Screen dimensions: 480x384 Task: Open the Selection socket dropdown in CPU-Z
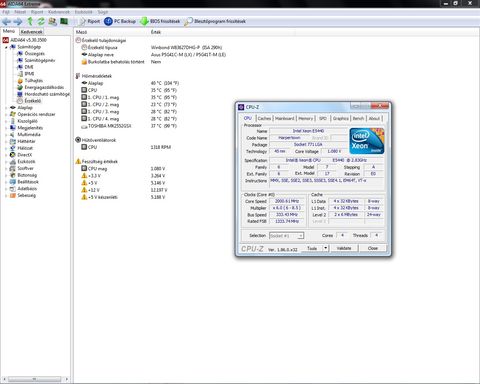286,236
